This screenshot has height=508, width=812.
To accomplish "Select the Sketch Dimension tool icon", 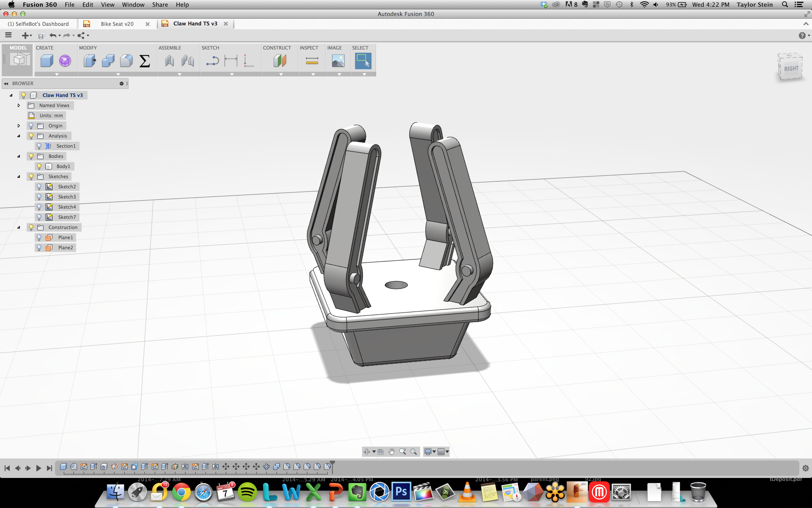I will 231,61.
